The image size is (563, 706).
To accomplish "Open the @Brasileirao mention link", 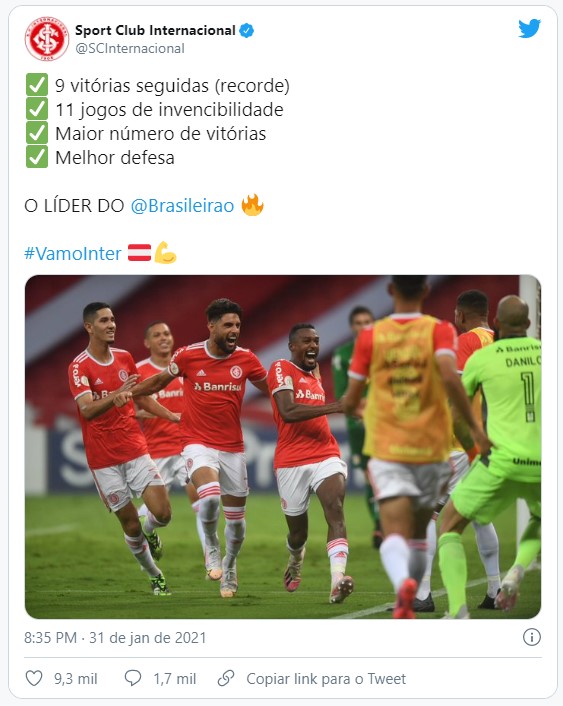I will [x=182, y=206].
